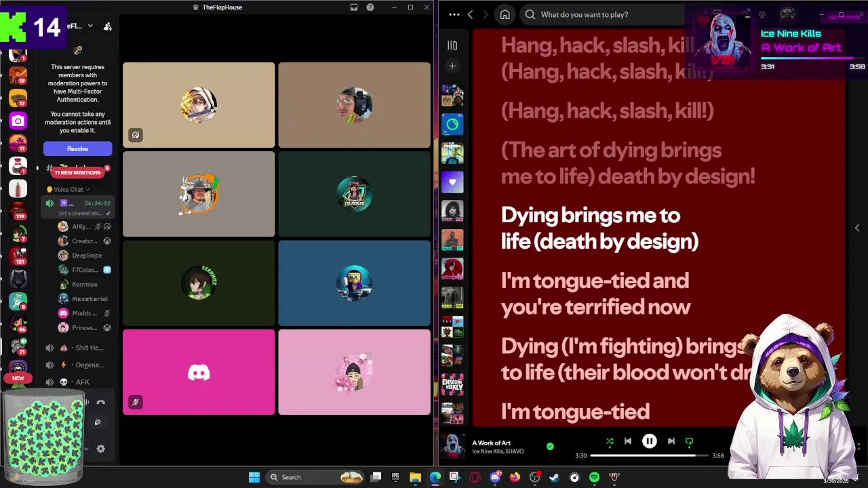868x488 pixels.
Task: Open the '71 NEW MENTIONS' pill
Action: (x=77, y=172)
